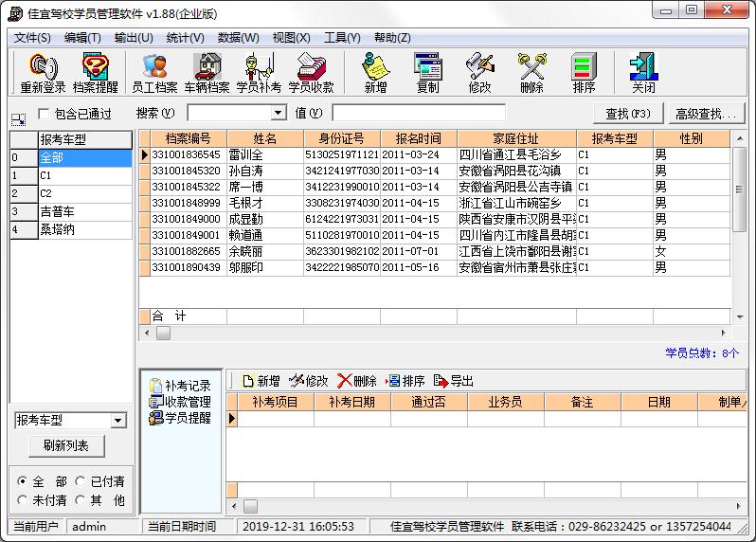Viewport: 756px width, 542px height.
Task: Open 学员补考 retest icon
Action: (x=259, y=73)
